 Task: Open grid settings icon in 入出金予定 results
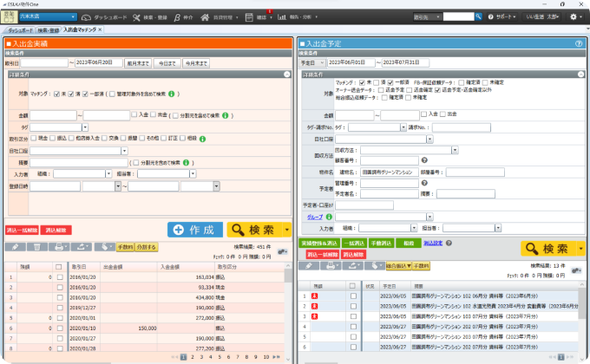pyautogui.click(x=576, y=270)
